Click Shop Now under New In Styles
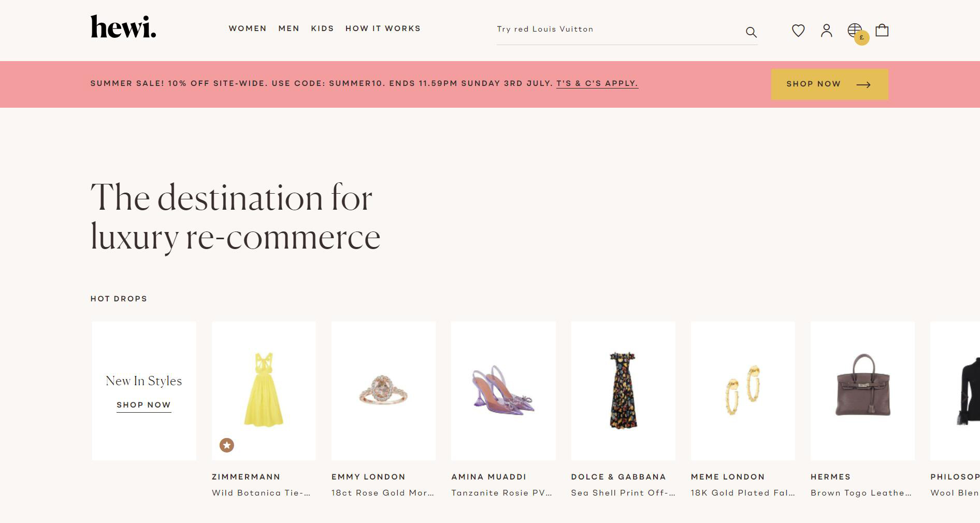 coord(144,405)
